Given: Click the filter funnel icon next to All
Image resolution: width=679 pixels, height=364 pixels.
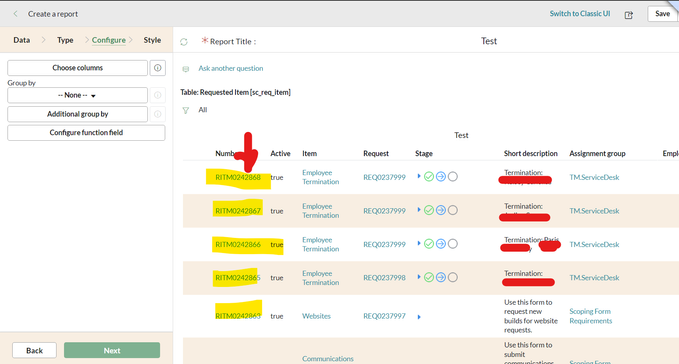Looking at the screenshot, I should click(x=186, y=110).
